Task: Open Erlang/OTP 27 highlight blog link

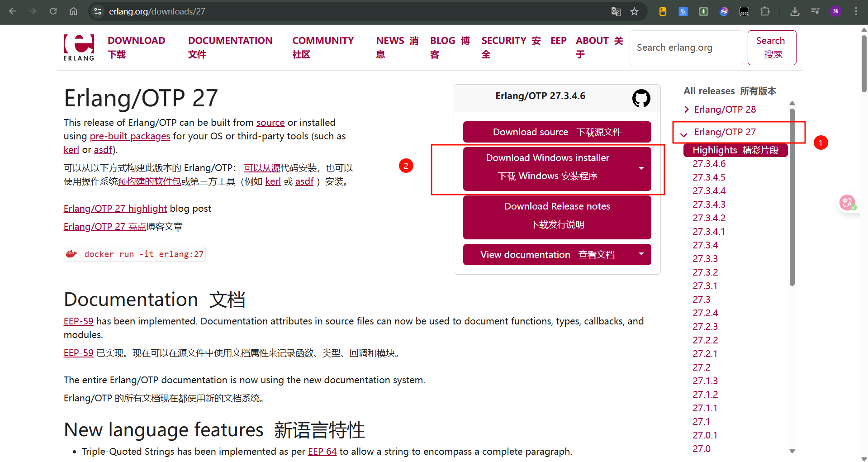Action: (115, 209)
